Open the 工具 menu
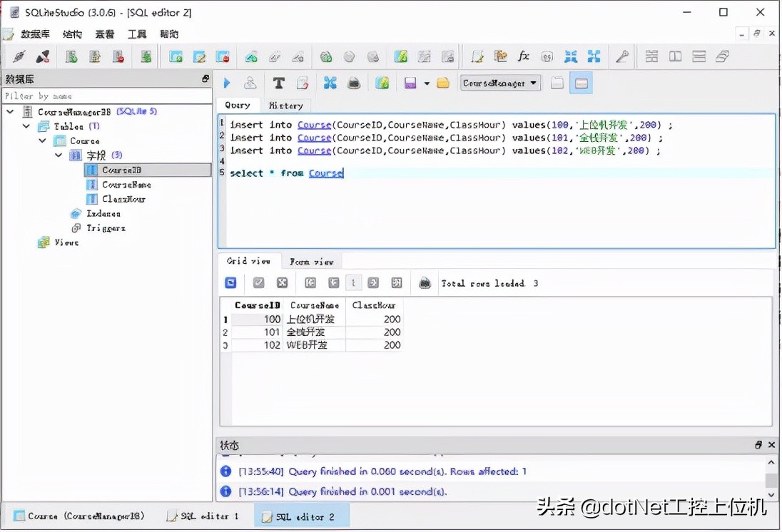 coord(136,34)
